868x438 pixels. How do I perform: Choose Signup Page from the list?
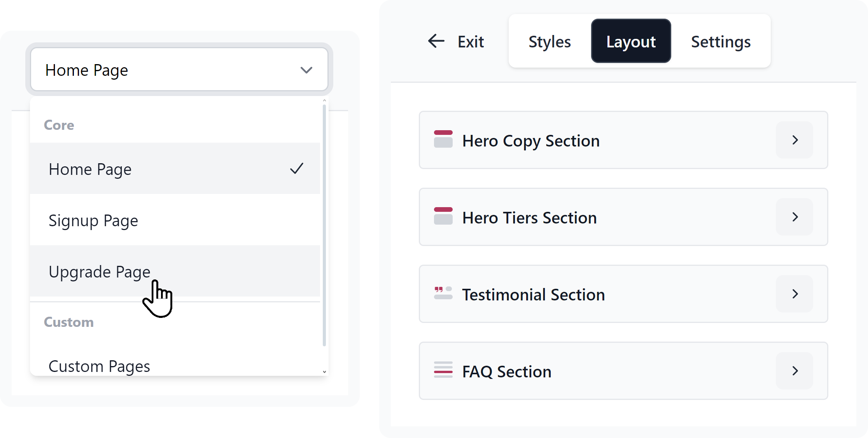[x=93, y=221]
